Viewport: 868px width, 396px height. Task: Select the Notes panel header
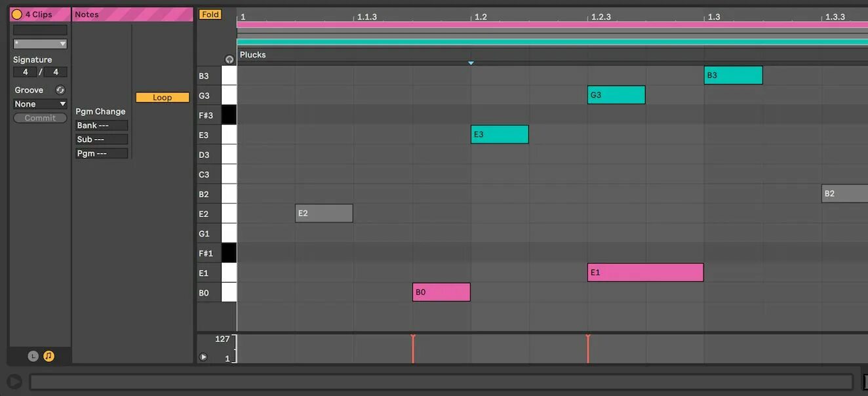[132, 14]
